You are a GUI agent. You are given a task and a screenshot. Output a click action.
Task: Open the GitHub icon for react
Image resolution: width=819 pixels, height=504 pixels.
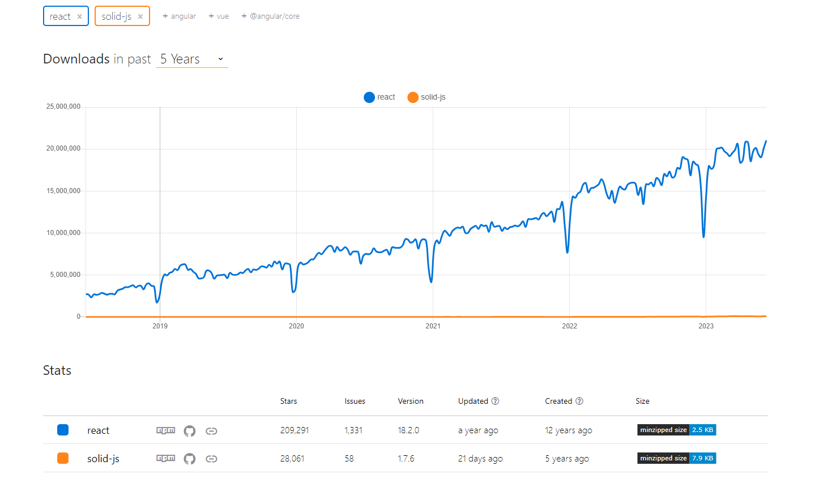pos(190,431)
